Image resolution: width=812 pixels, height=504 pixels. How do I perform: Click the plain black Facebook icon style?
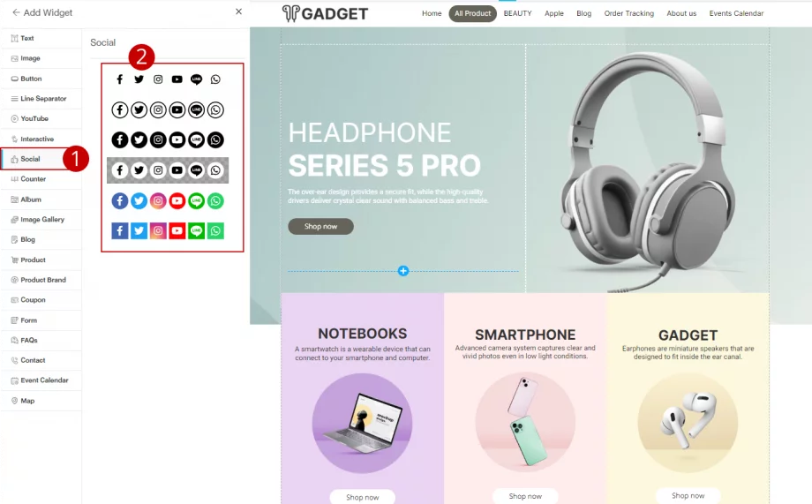[120, 79]
